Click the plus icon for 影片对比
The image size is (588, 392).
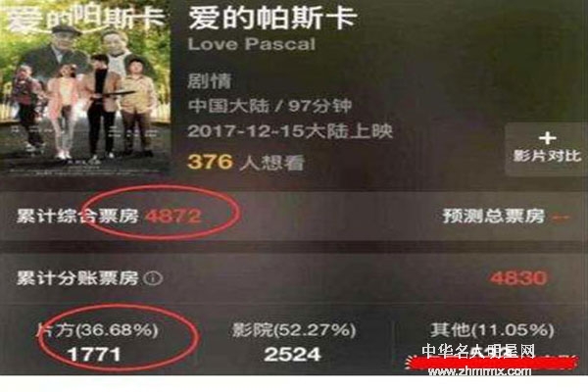[x=547, y=138]
